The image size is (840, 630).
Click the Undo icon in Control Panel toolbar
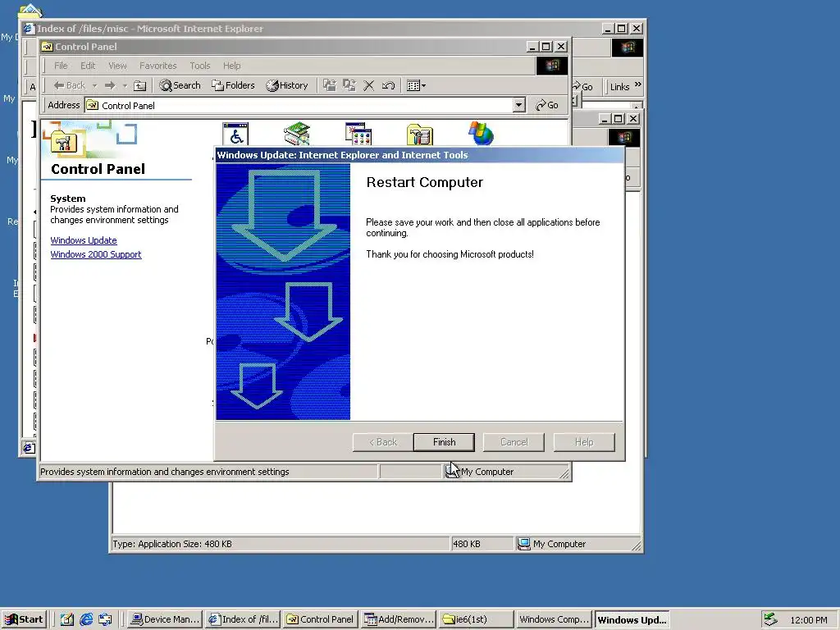(388, 85)
